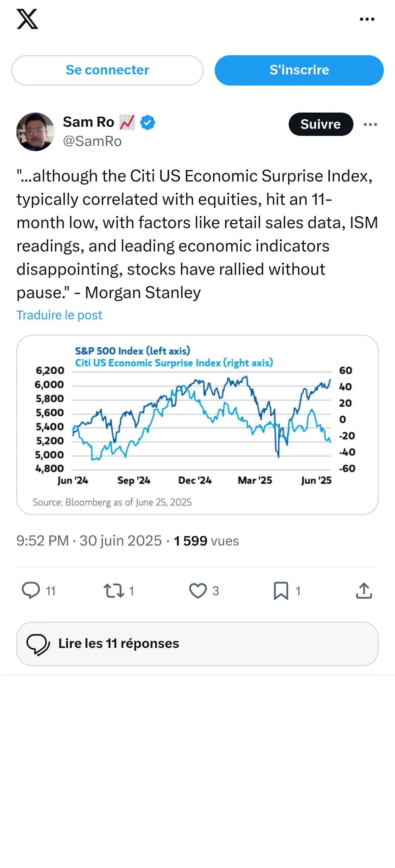Image resolution: width=395 pixels, height=868 pixels.
Task: Click the blue verified badge icon
Action: [x=148, y=122]
